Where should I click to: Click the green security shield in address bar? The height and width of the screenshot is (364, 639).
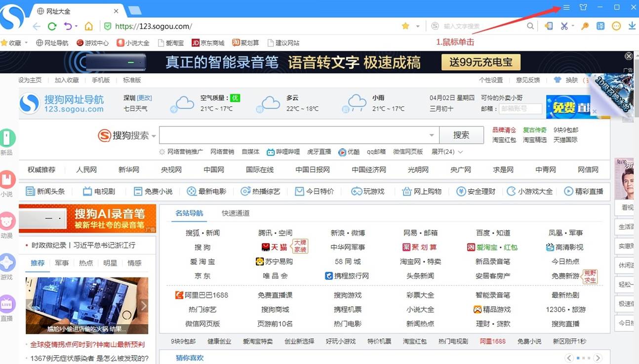pyautogui.click(x=108, y=26)
